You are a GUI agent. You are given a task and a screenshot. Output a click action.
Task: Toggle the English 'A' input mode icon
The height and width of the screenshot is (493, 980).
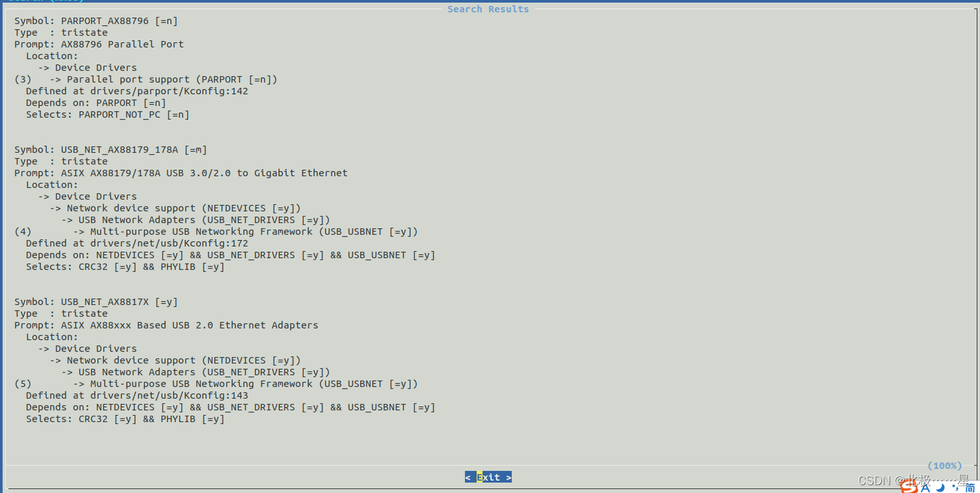click(x=926, y=487)
